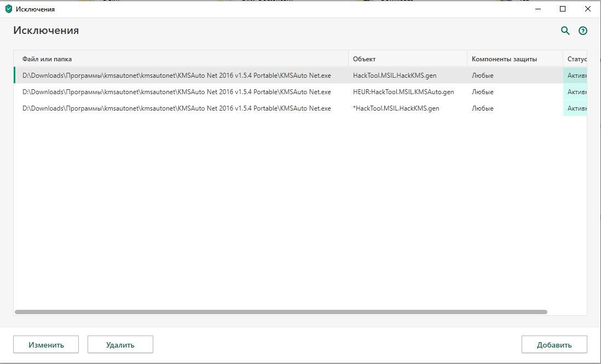
Task: Click the status cell of HEUR:HackTool row
Action: [x=575, y=92]
